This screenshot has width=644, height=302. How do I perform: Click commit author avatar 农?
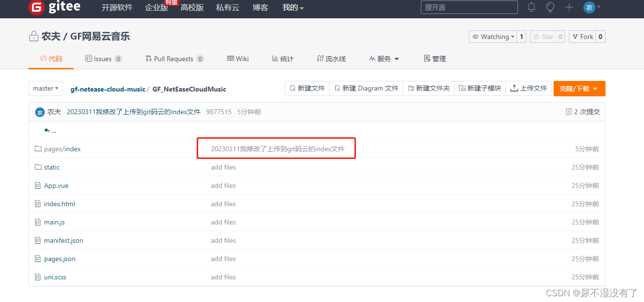pyautogui.click(x=40, y=112)
